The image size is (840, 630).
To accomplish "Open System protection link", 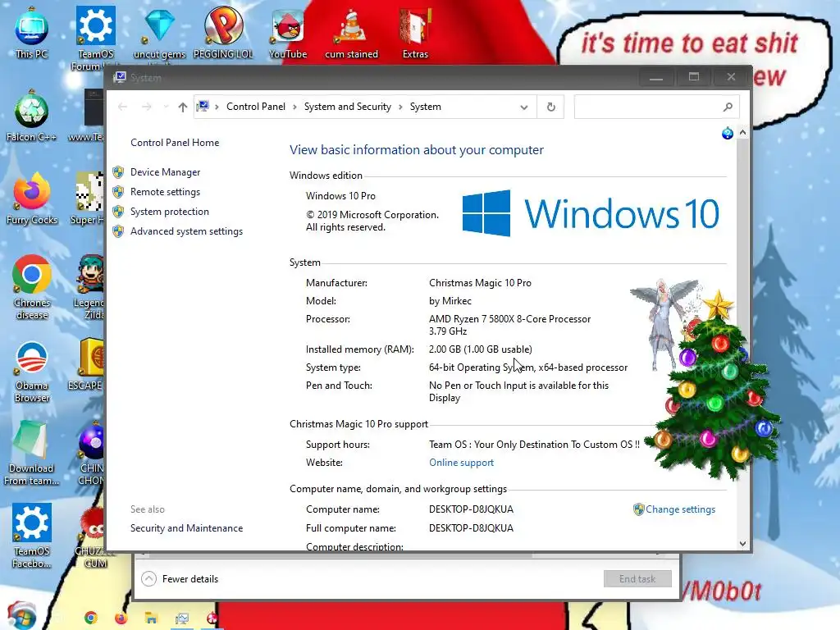I will click(x=169, y=212).
